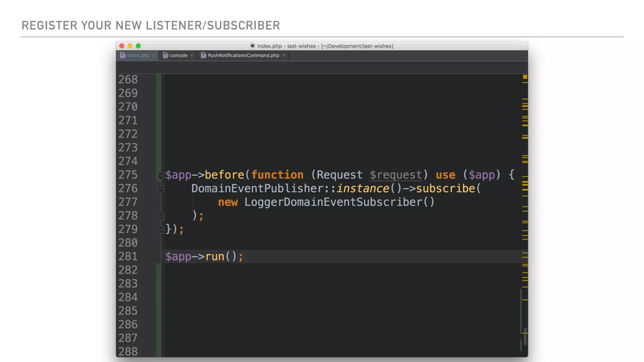Click the PHP icon on PushNotificationsCommand.php tab
Image resolution: width=644 pixels, height=362 pixels.
[x=203, y=55]
